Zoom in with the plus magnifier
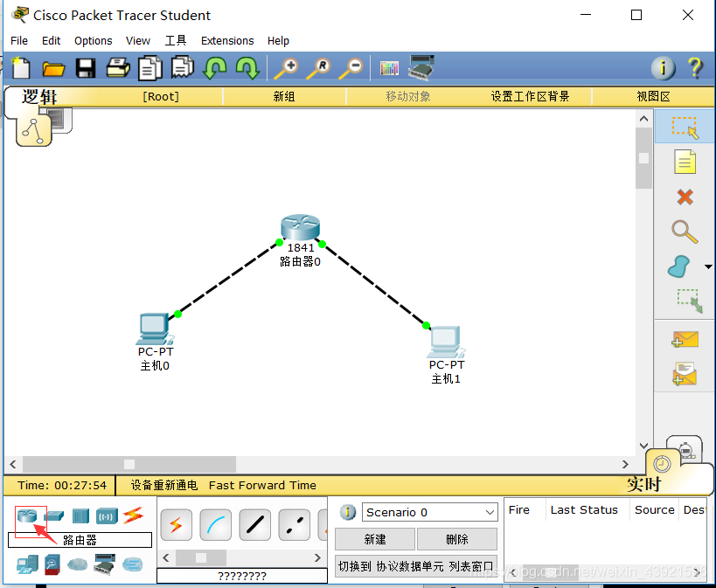Image resolution: width=716 pixels, height=588 pixels. [x=286, y=68]
